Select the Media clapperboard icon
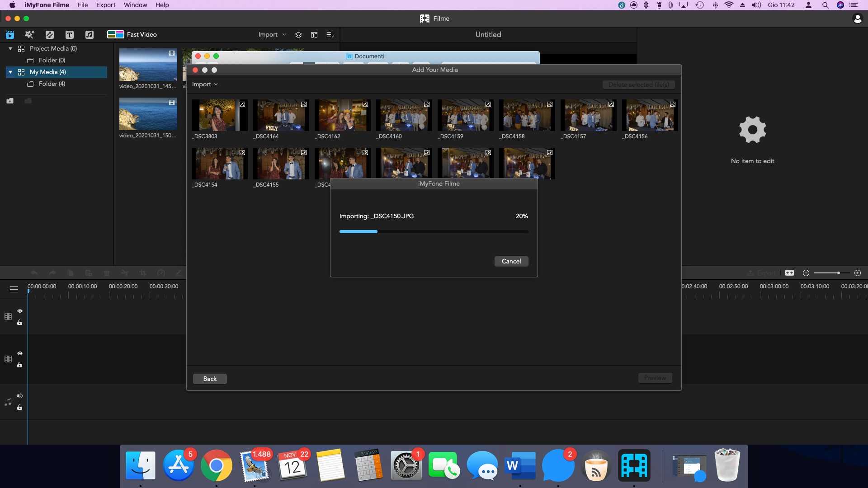The width and height of the screenshot is (868, 488). coord(9,34)
